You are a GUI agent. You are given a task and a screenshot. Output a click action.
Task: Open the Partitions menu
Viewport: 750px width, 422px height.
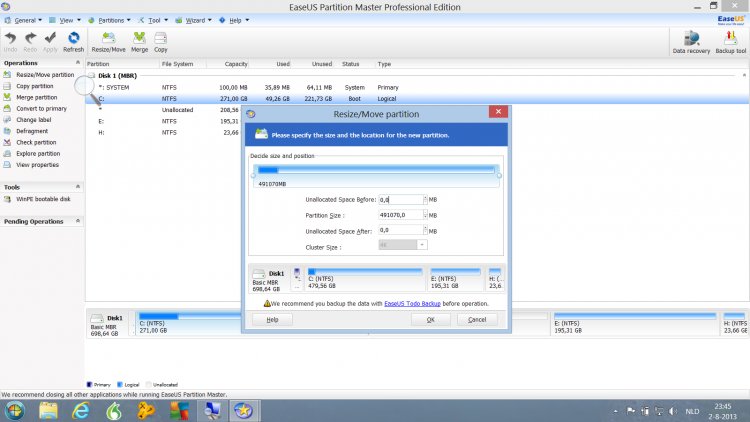click(110, 20)
